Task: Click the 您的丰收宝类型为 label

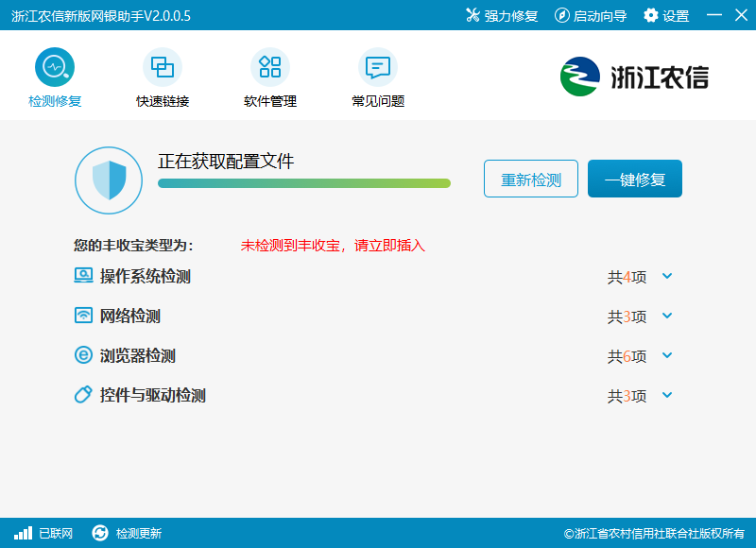Action: (133, 246)
